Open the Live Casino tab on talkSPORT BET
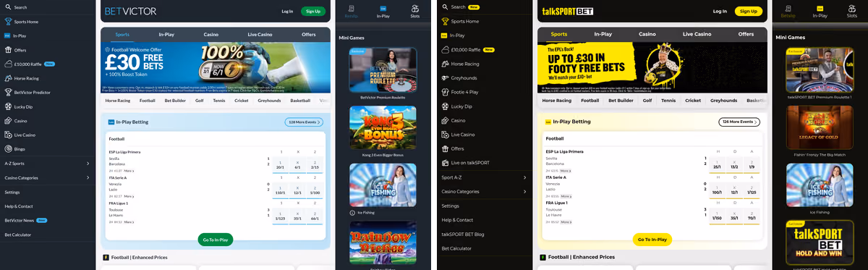 click(697, 34)
